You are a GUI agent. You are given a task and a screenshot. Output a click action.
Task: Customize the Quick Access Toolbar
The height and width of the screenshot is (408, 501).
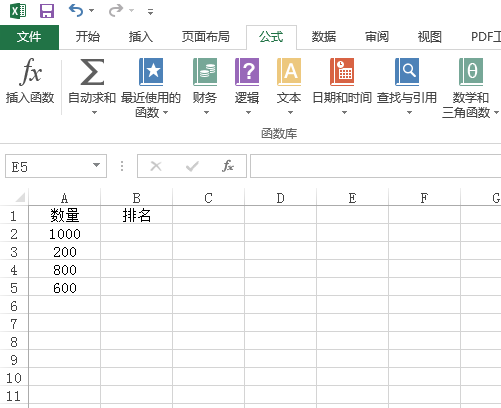pos(150,12)
